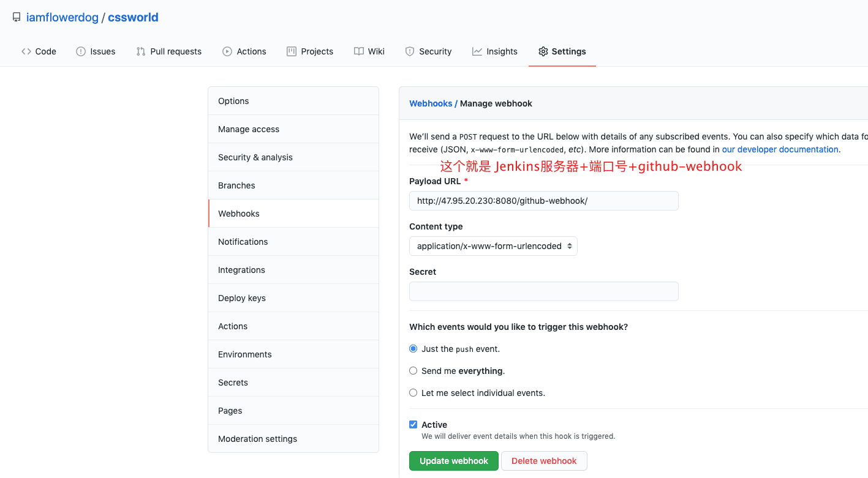Open Integrations in the settings sidebar
The height and width of the screenshot is (478, 868).
293,270
